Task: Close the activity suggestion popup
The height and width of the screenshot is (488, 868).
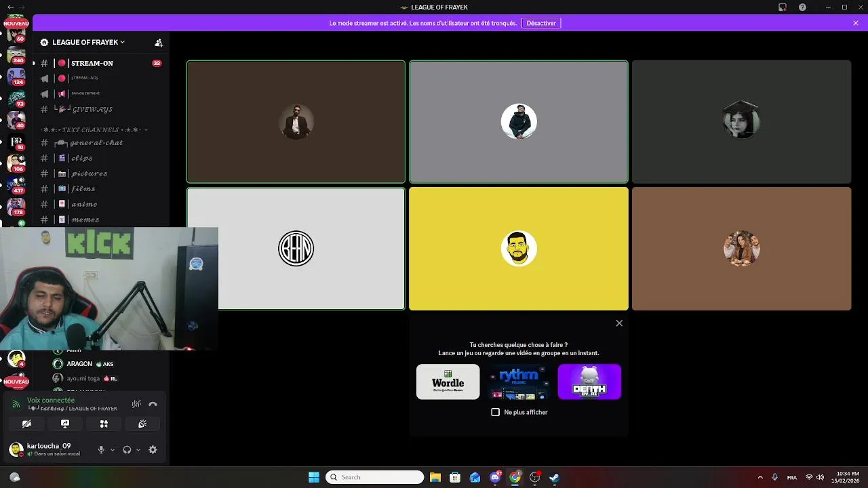Action: pos(619,323)
